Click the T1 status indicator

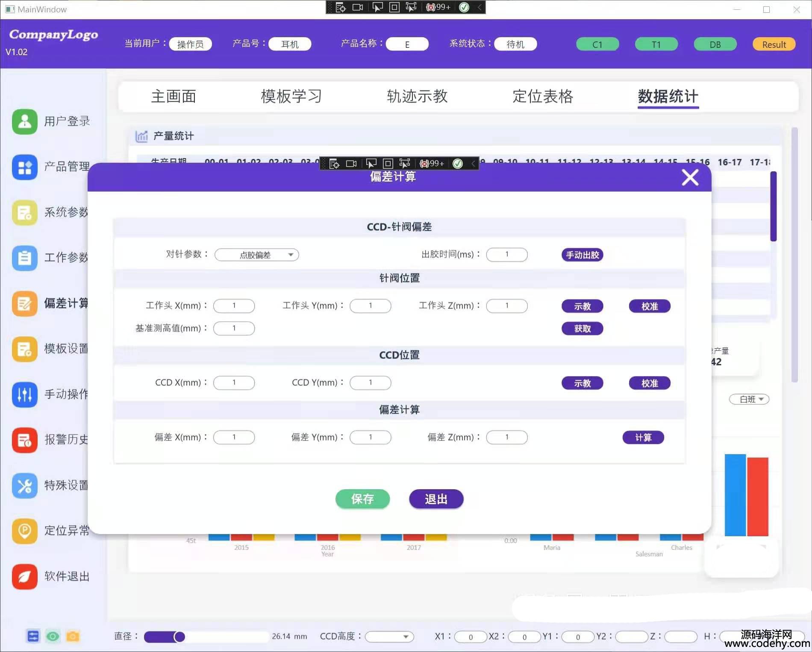coord(656,44)
